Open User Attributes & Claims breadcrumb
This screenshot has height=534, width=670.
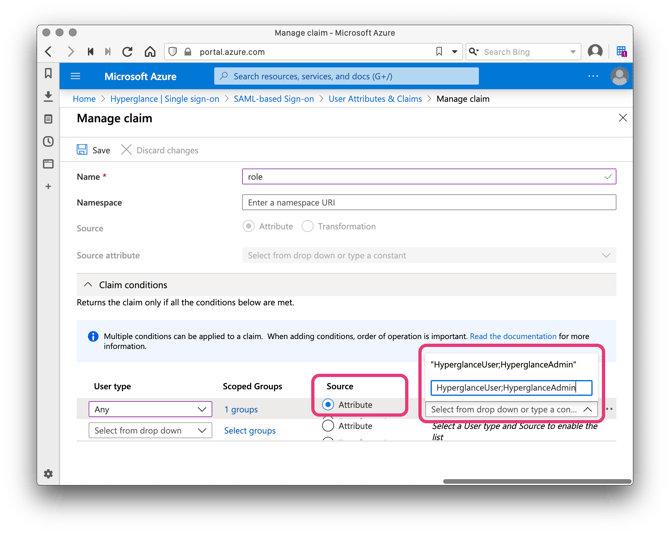[x=375, y=99]
